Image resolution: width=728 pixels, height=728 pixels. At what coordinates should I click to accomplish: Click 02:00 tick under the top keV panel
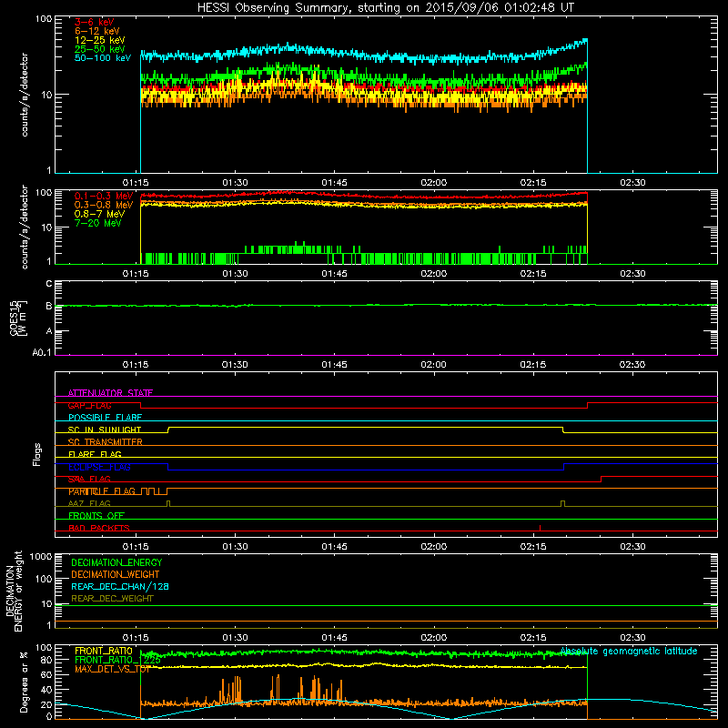click(434, 183)
